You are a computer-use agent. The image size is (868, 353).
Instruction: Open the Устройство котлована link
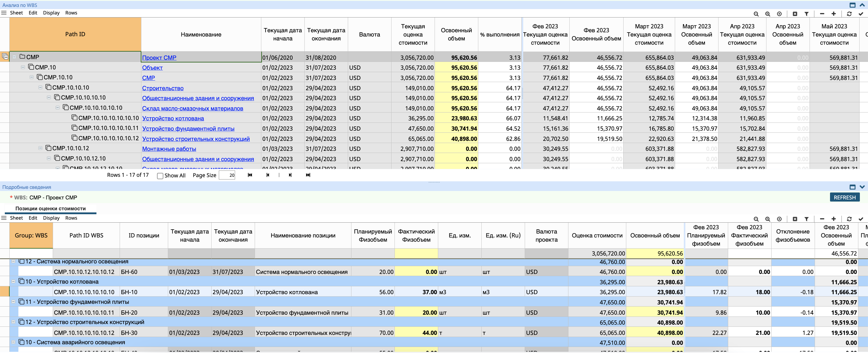(x=173, y=119)
